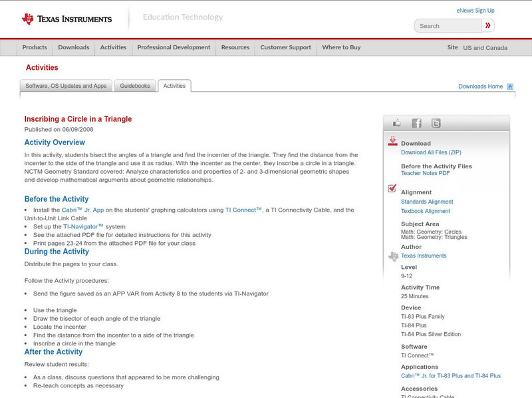532x398 pixels.
Task: Click Math: Geometry: Circles subject text
Action: (431, 232)
